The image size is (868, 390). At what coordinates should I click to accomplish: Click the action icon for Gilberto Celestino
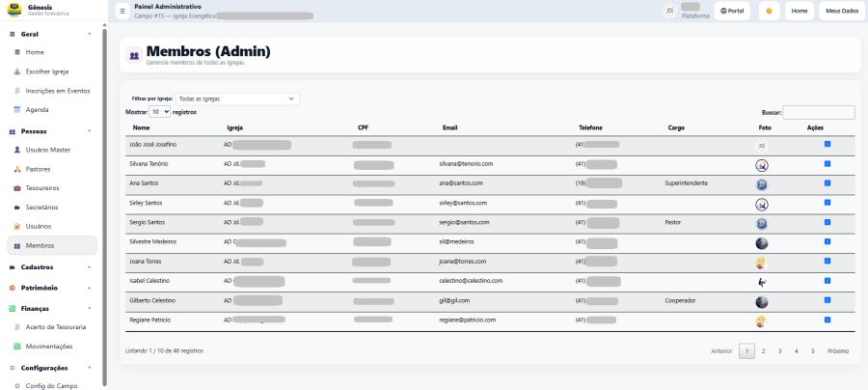[x=827, y=299]
